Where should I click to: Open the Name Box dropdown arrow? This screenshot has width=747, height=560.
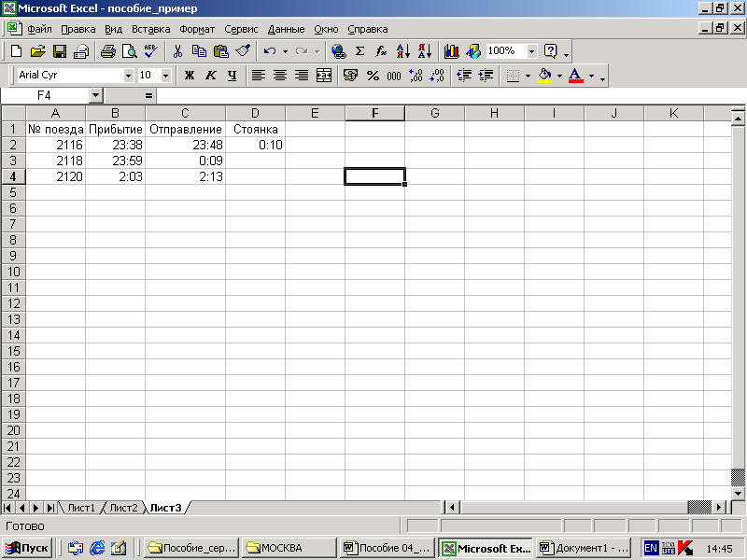pos(96,96)
